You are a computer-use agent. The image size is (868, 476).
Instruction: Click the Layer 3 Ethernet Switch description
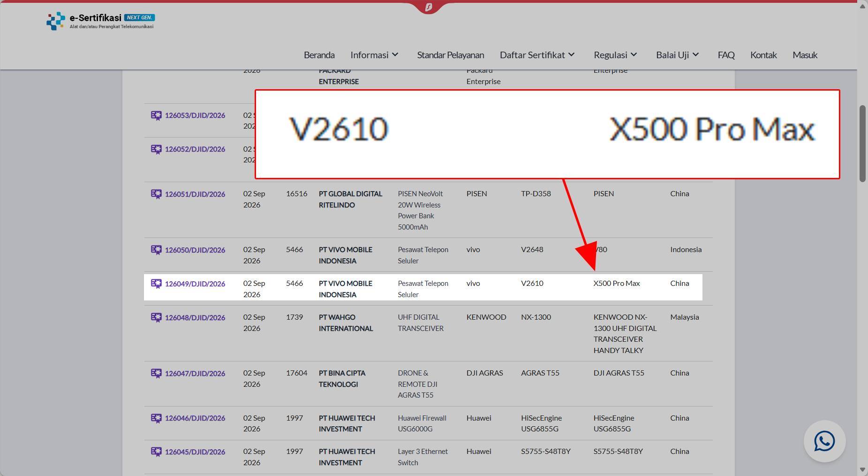(x=423, y=457)
